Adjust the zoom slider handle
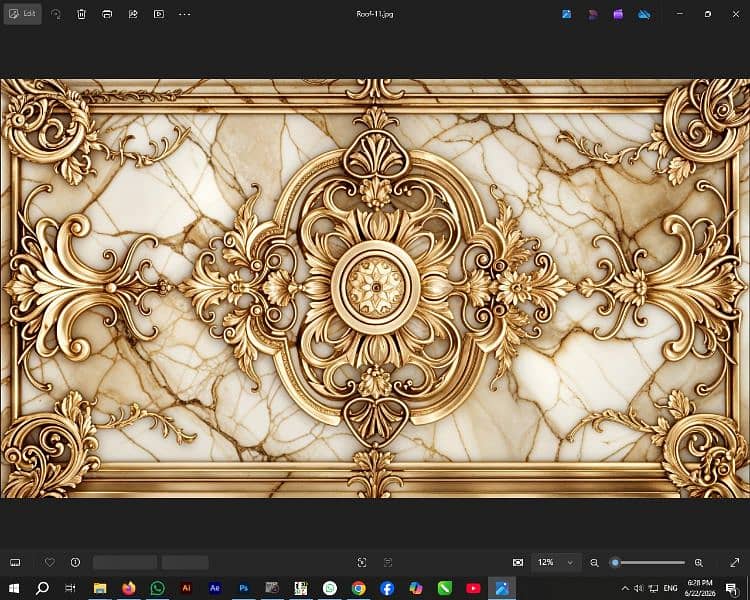 click(x=616, y=563)
